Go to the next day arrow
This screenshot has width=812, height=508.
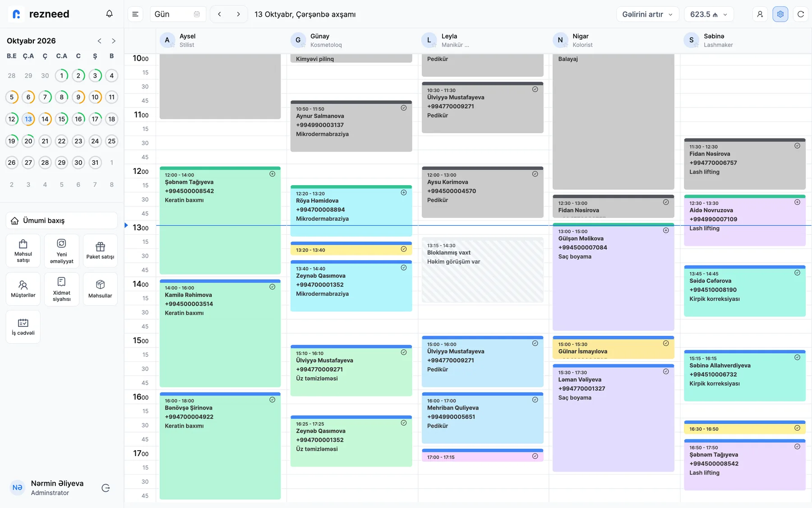[x=239, y=14]
